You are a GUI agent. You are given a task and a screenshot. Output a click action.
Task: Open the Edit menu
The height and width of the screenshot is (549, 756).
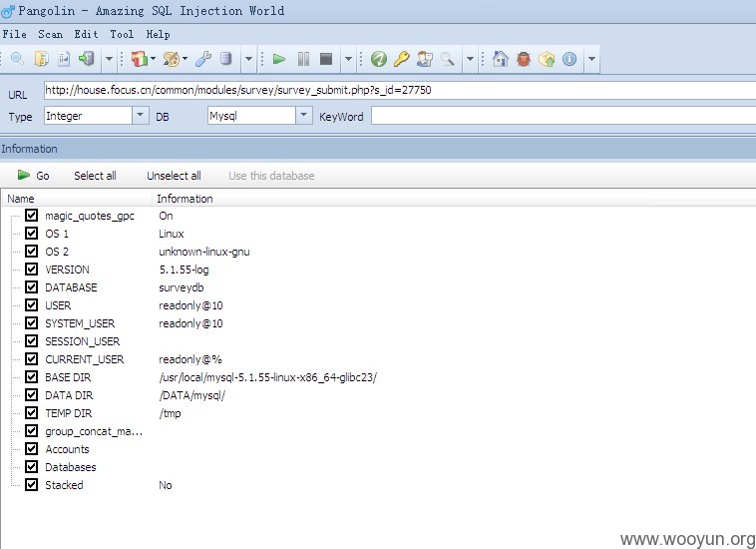coord(86,34)
